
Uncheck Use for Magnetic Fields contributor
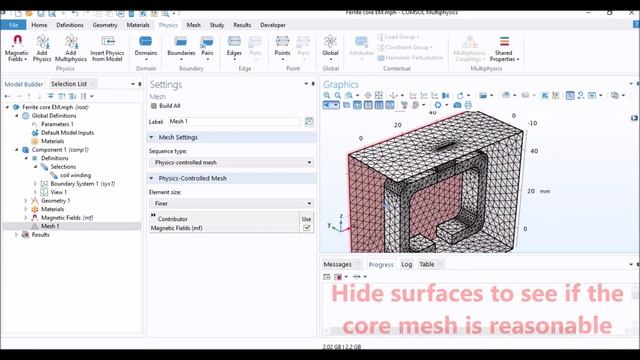(x=307, y=228)
